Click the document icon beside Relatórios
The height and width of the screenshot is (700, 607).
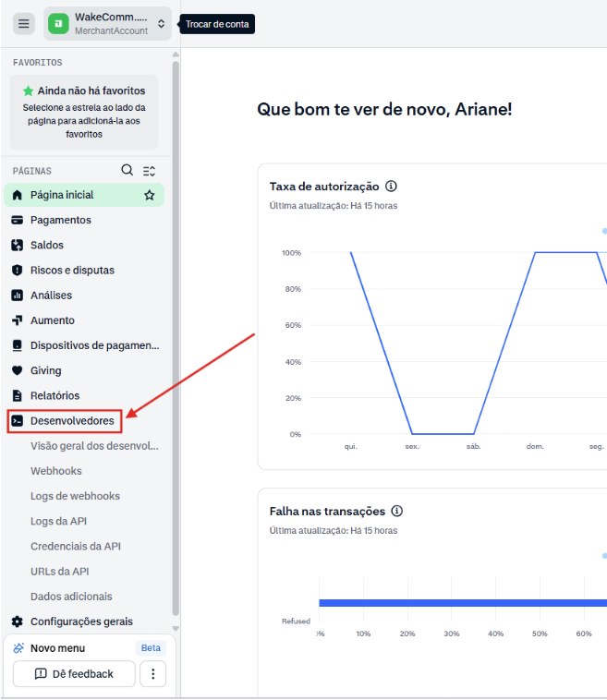pos(17,395)
